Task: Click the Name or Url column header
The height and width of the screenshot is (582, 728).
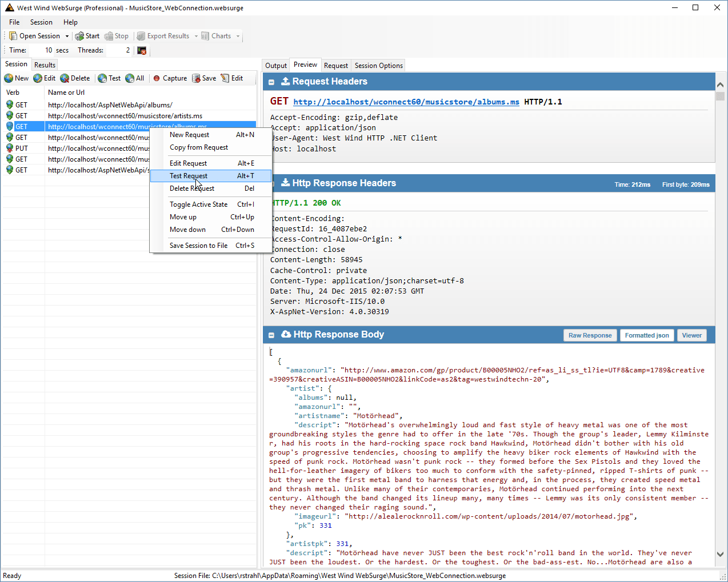Action: 150,93
